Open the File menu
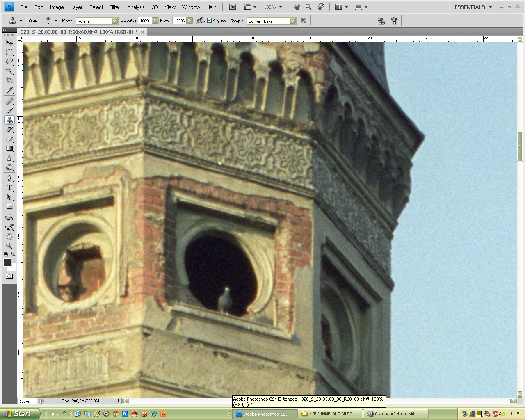This screenshot has height=420, width=525. click(24, 7)
